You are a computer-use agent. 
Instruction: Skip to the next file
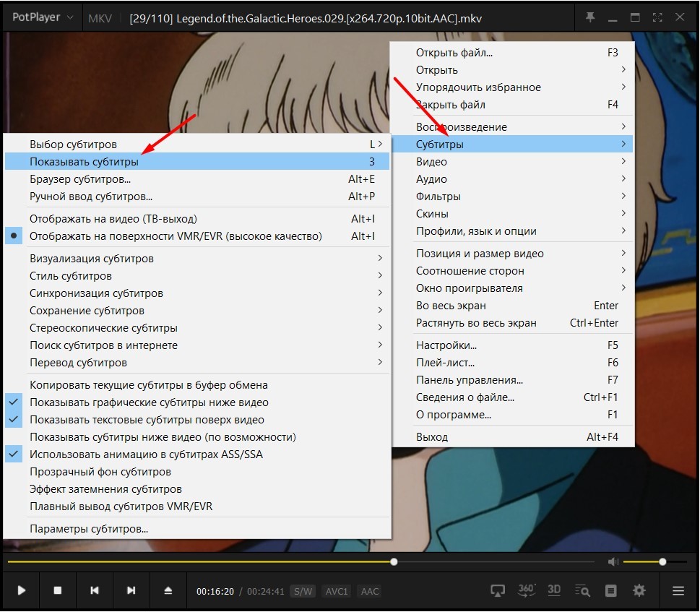(x=131, y=590)
